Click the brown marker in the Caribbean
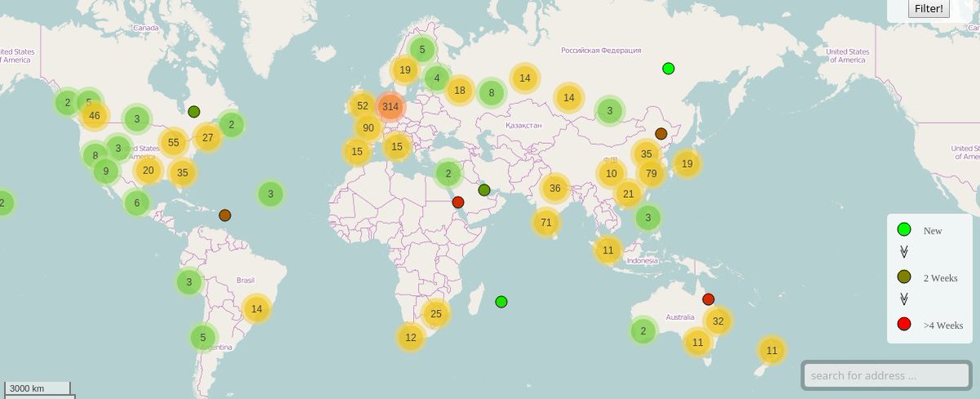This screenshot has height=399, width=980. [225, 215]
